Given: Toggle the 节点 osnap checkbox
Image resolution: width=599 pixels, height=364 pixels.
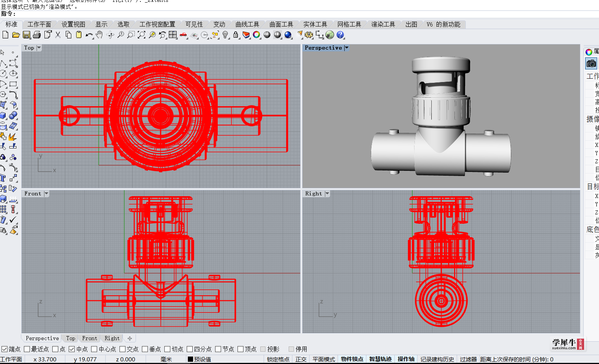Looking at the screenshot, I should pyautogui.click(x=218, y=349).
